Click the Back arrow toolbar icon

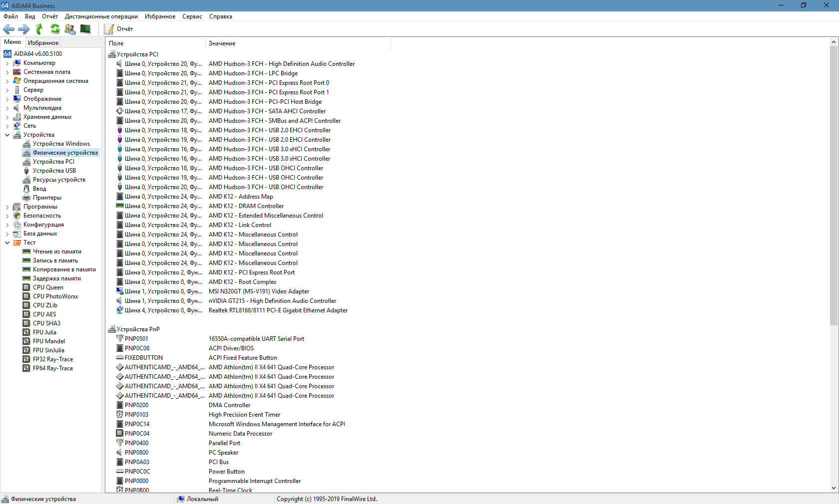pyautogui.click(x=8, y=29)
